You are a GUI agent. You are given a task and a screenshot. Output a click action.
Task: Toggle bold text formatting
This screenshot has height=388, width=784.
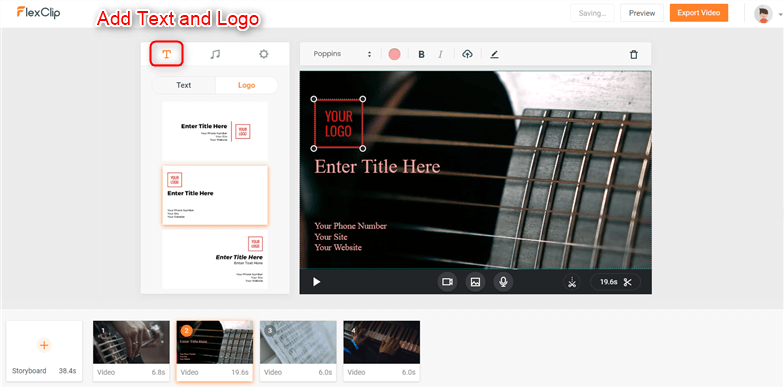click(422, 54)
